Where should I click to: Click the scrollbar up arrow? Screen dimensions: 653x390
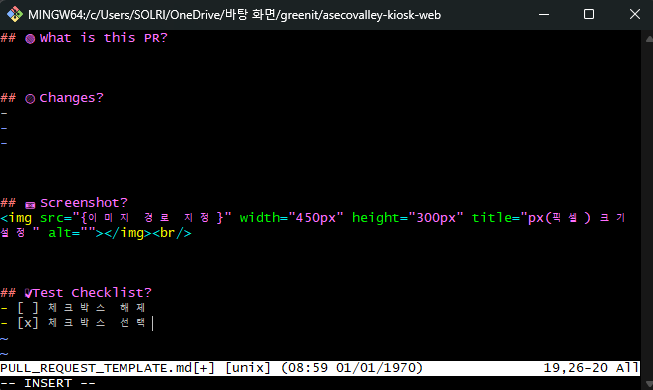point(649,39)
